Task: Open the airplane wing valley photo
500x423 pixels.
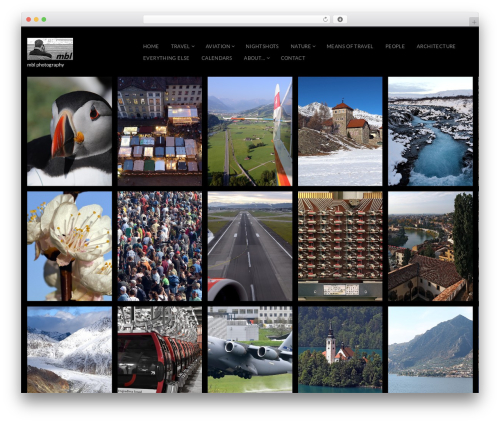Action: tap(250, 131)
